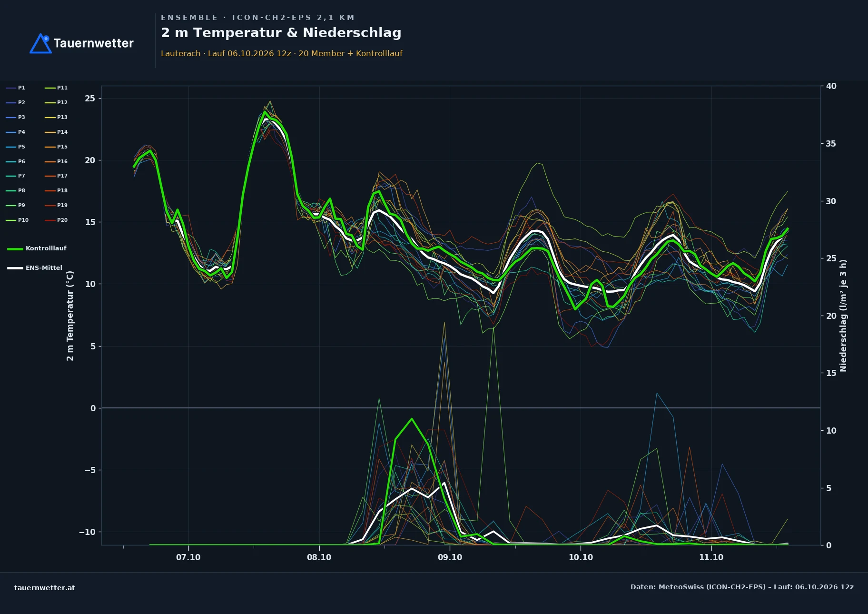Click the Tauernwetter brand name text

(94, 43)
